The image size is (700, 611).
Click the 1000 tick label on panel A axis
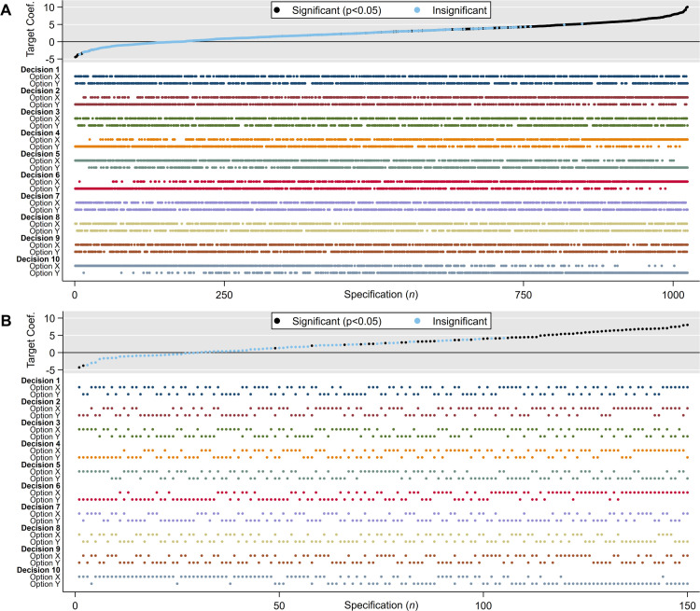click(673, 295)
